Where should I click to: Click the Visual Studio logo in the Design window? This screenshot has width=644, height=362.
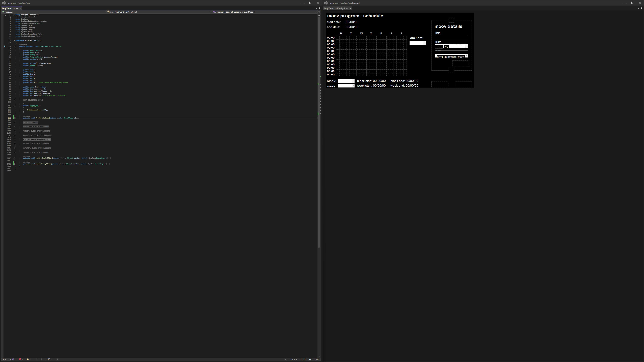326,3
